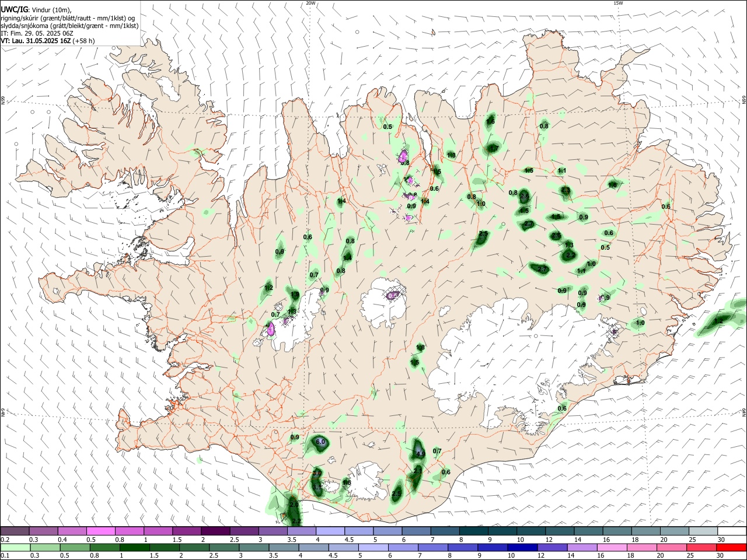Pick the white 30 swatch in the upper scale
Viewport: 747px width, 560px height.
point(732,531)
